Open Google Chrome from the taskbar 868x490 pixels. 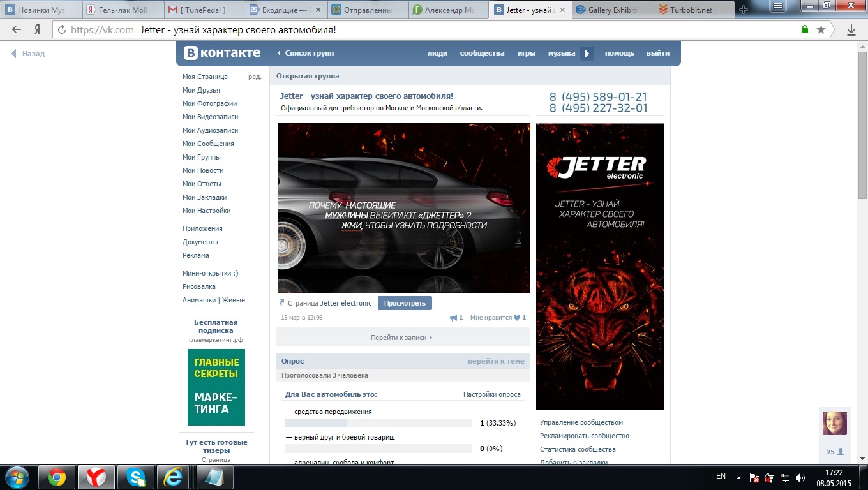(57, 477)
